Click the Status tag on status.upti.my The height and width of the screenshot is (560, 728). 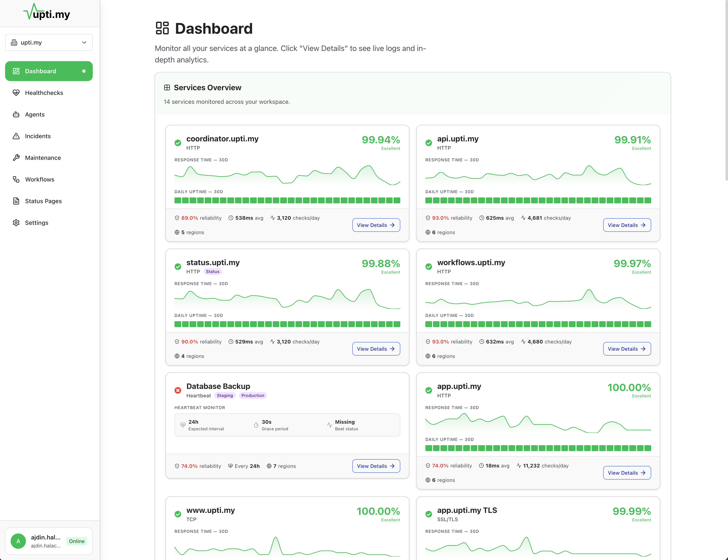(x=213, y=272)
